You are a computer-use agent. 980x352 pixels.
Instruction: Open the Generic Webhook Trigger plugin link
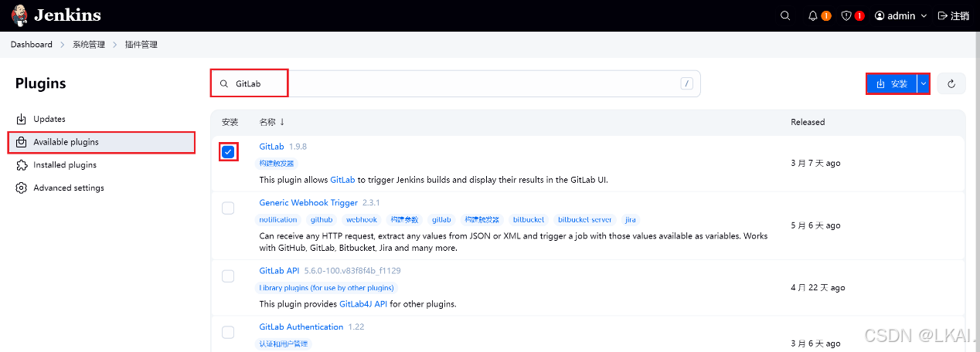tap(308, 202)
